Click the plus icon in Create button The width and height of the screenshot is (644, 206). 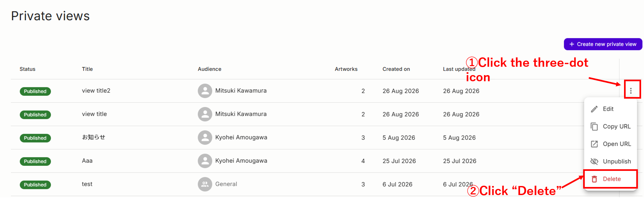[572, 44]
